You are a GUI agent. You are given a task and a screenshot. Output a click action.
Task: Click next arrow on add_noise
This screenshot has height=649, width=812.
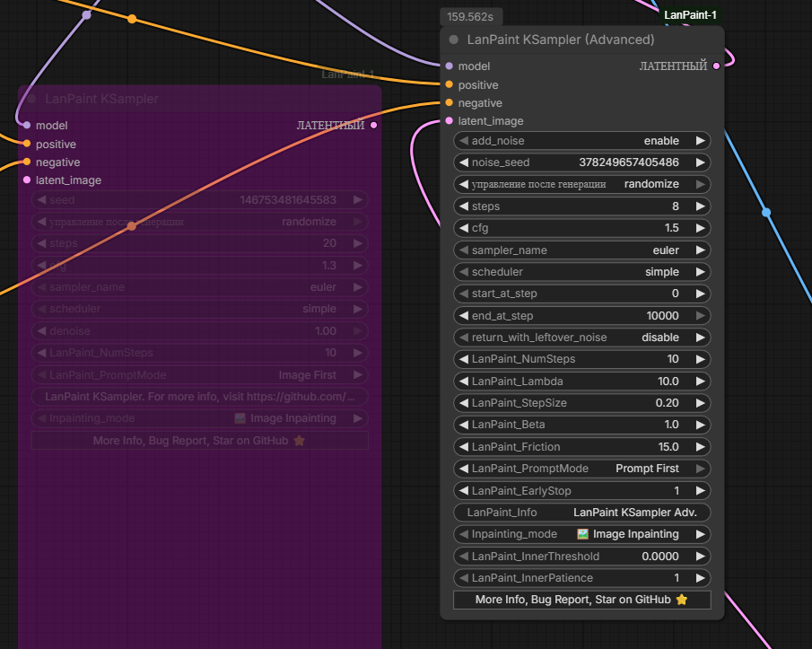coord(700,141)
